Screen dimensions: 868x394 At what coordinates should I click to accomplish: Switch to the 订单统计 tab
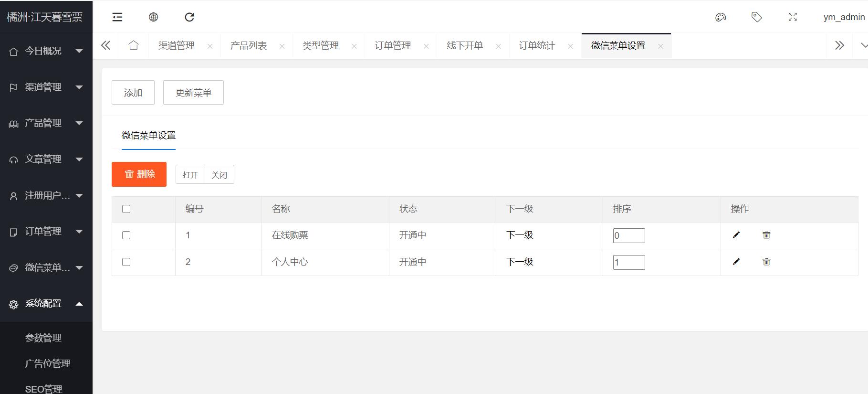pyautogui.click(x=537, y=46)
